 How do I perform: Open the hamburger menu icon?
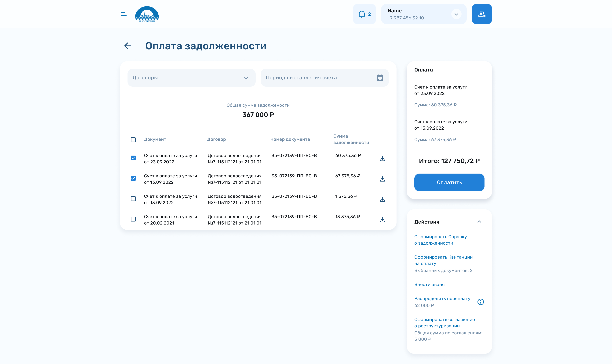pos(124,14)
